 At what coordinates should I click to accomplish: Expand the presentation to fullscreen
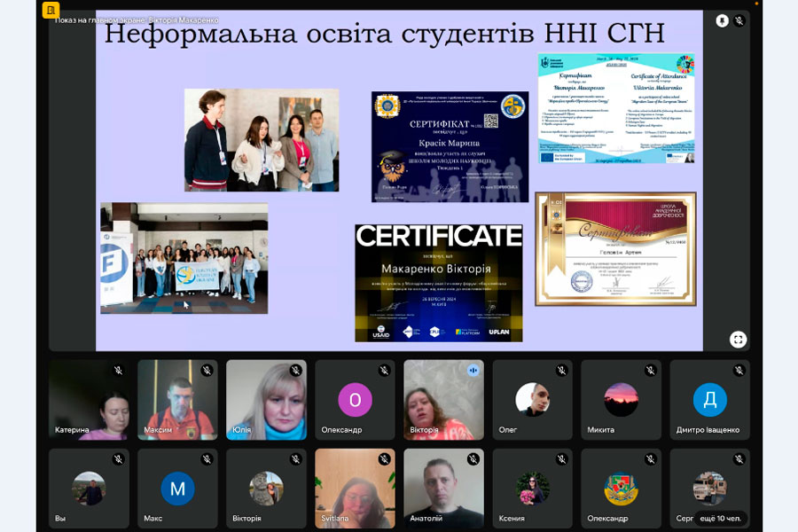738,340
